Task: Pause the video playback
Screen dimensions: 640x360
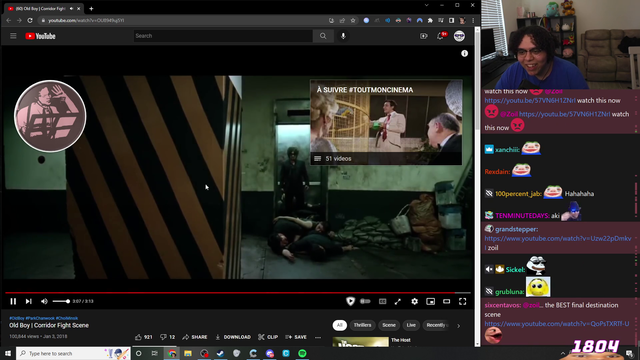Action: coord(13,301)
